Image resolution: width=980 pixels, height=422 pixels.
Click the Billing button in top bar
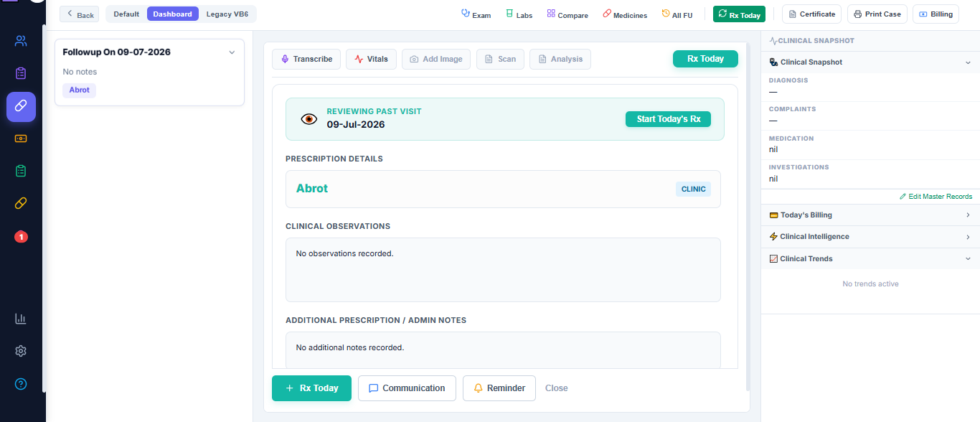click(936, 14)
